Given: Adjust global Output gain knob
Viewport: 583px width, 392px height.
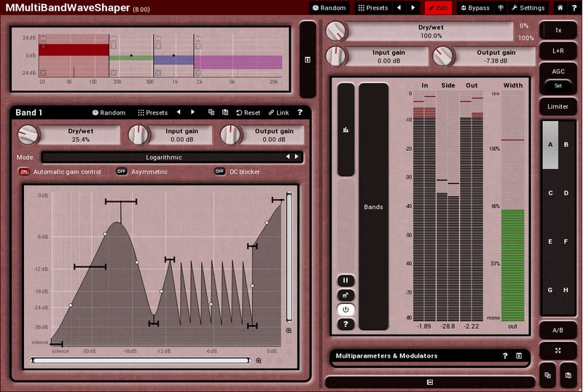Looking at the screenshot, I should 443,57.
